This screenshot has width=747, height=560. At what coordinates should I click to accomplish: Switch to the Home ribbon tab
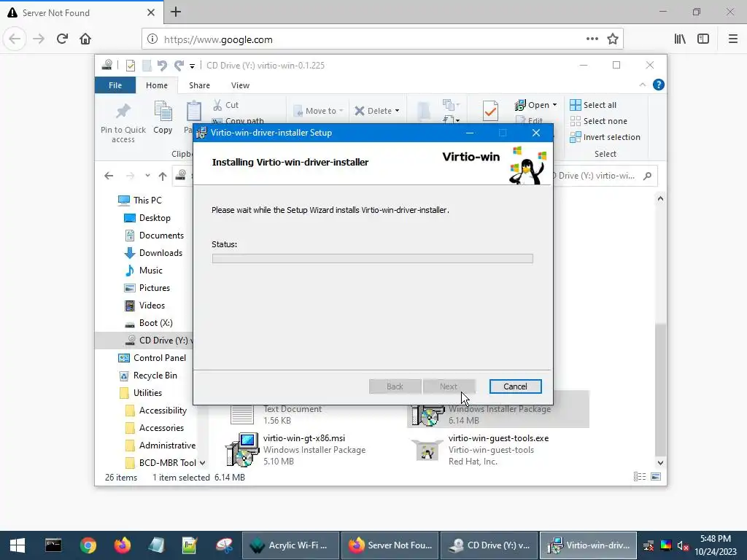[157, 85]
